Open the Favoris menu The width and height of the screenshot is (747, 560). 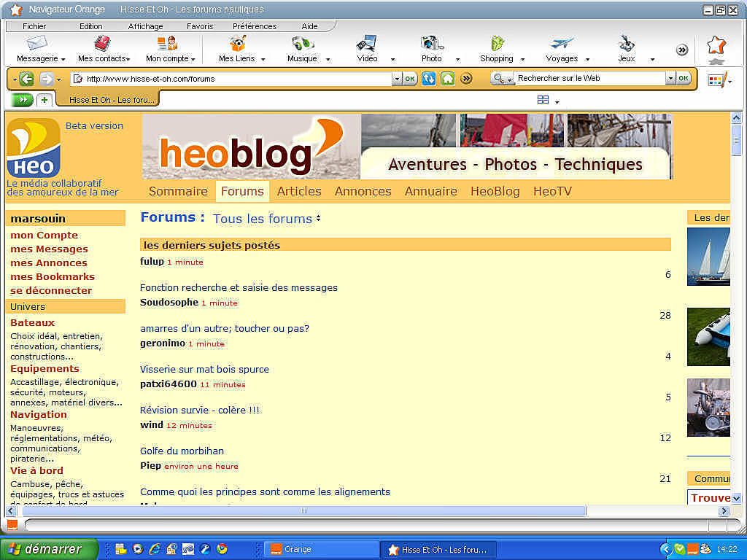coord(200,26)
